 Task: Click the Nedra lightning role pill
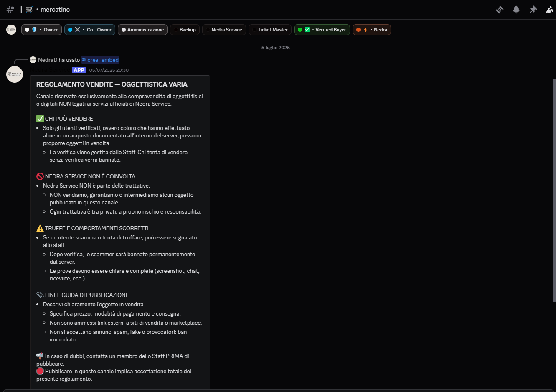(x=371, y=30)
